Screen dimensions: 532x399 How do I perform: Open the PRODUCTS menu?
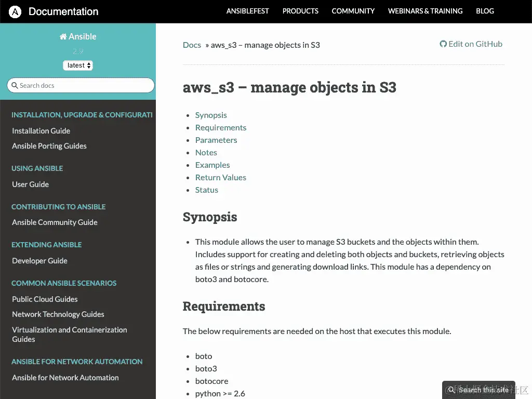pyautogui.click(x=300, y=11)
